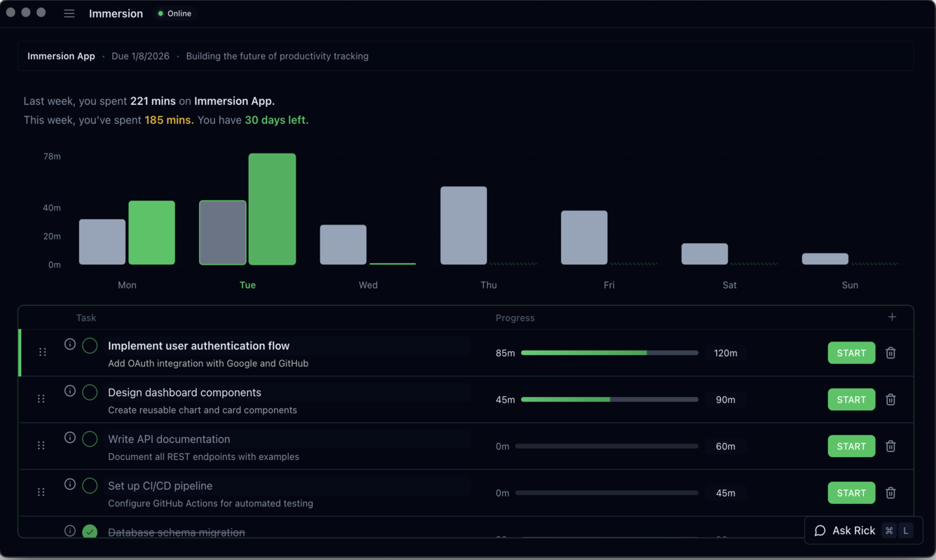Screen dimensions: 936x560
Task: Start the Design dashboard components timer
Action: (851, 400)
